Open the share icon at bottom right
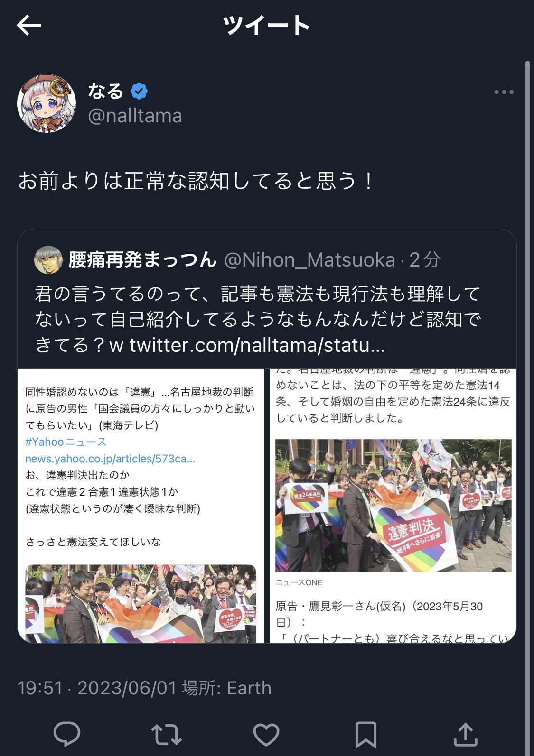The height and width of the screenshot is (756, 534). click(466, 734)
